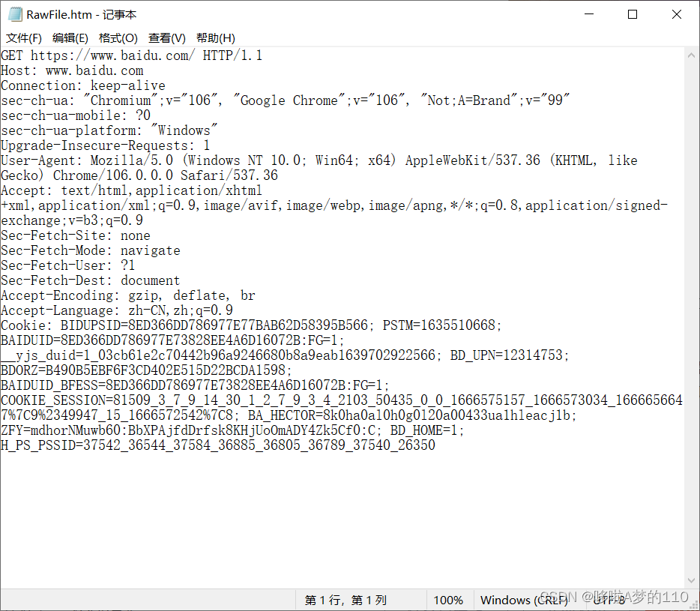This screenshot has width=700, height=611.
Task: Click the Sec-Fetch-User: ?1 line
Action: click(x=68, y=265)
